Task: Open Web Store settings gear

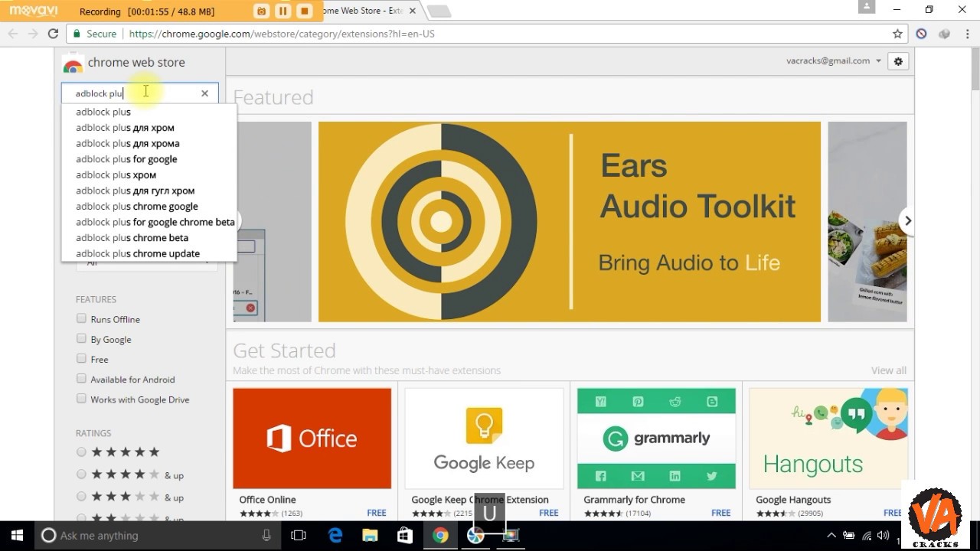Action: pos(898,61)
